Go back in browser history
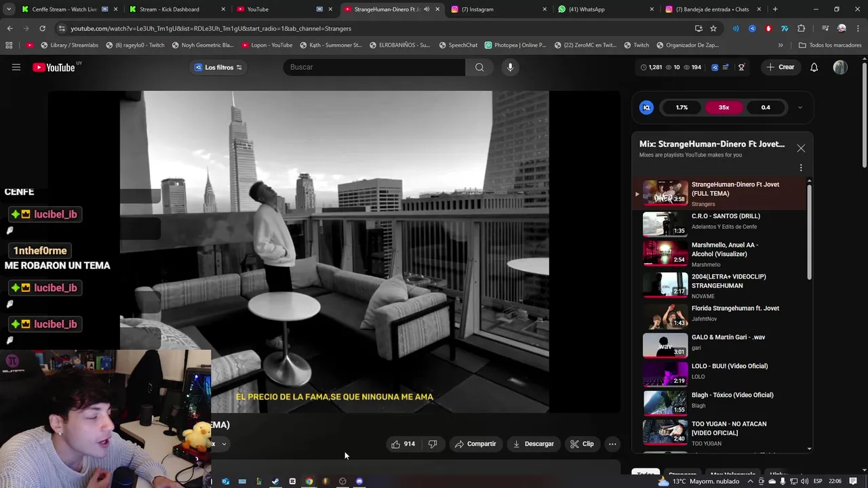This screenshot has width=868, height=488. 9,28
